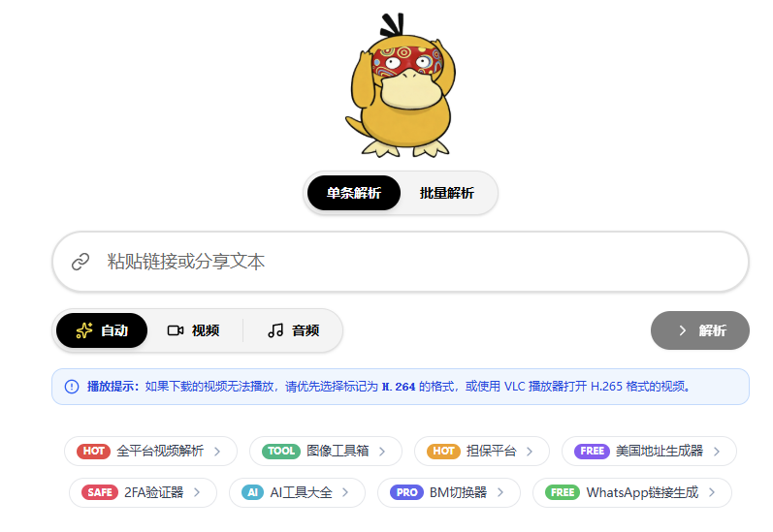Open the 全平台视频解析 link
The width and height of the screenshot is (773, 532).
[x=151, y=451]
